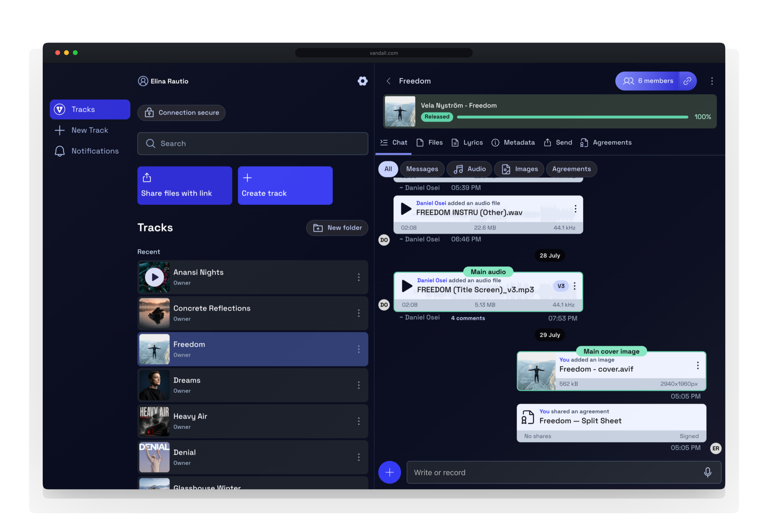
Task: Click the vandall.com address bar
Action: [384, 53]
